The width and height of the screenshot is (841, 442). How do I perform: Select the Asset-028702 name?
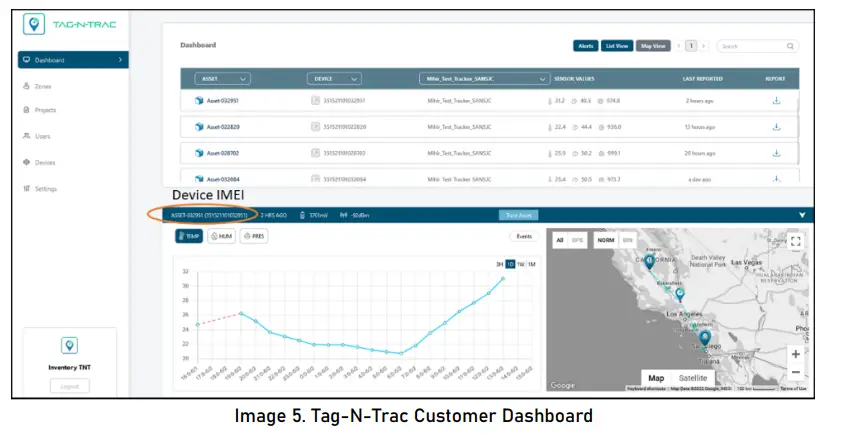click(x=223, y=153)
